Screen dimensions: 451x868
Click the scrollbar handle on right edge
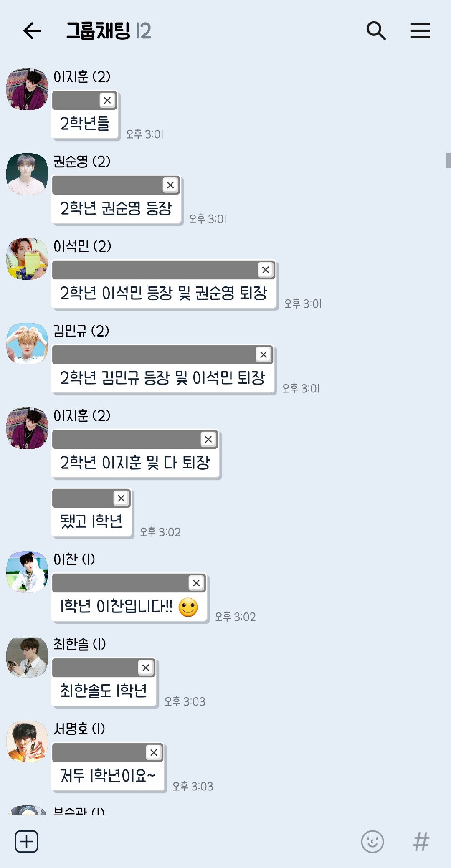click(448, 160)
